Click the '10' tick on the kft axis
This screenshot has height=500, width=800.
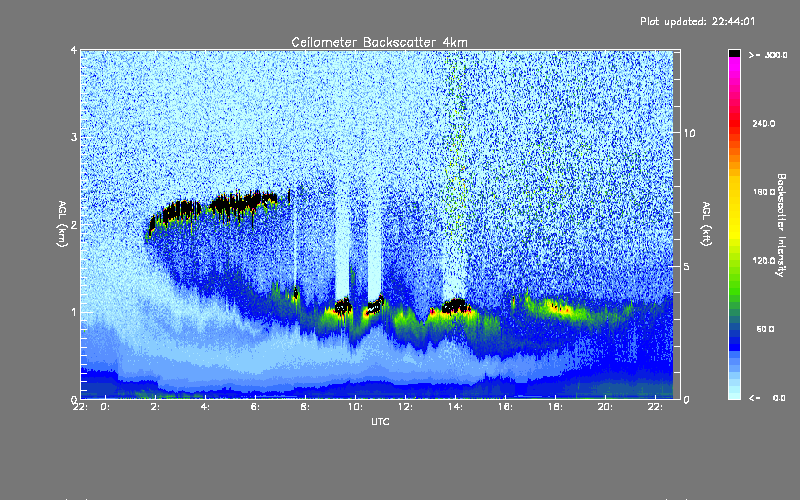pos(689,133)
